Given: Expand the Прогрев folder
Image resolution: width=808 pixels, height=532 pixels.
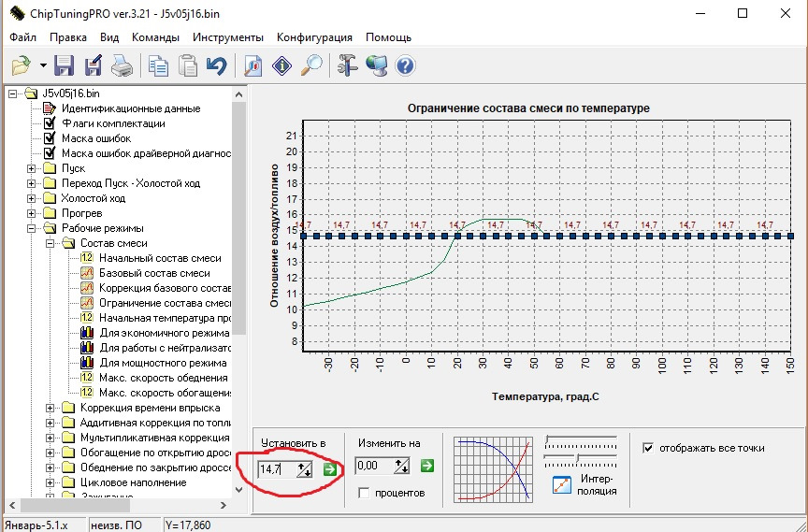Looking at the screenshot, I should [x=32, y=214].
